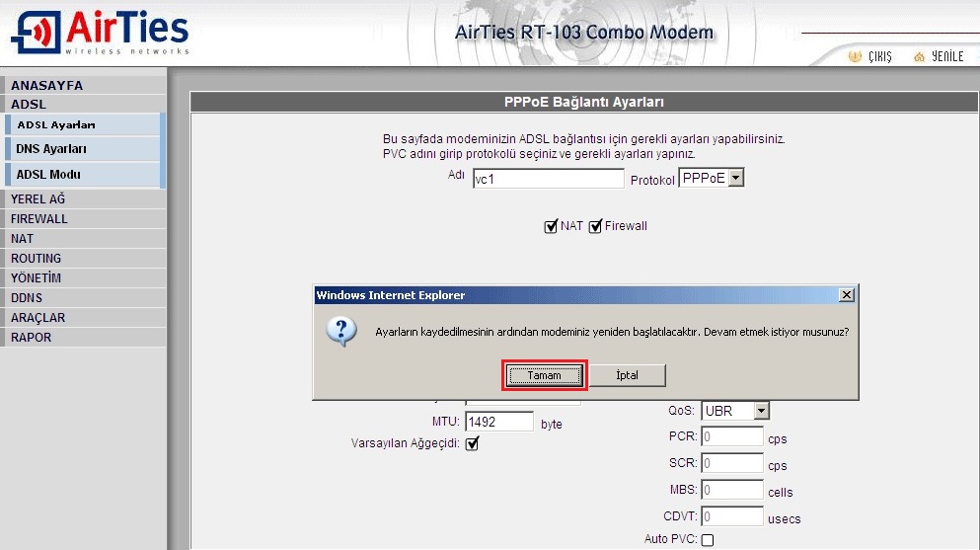Image resolution: width=980 pixels, height=550 pixels.
Task: Click the YENİLE refresh icon
Action: click(x=920, y=57)
